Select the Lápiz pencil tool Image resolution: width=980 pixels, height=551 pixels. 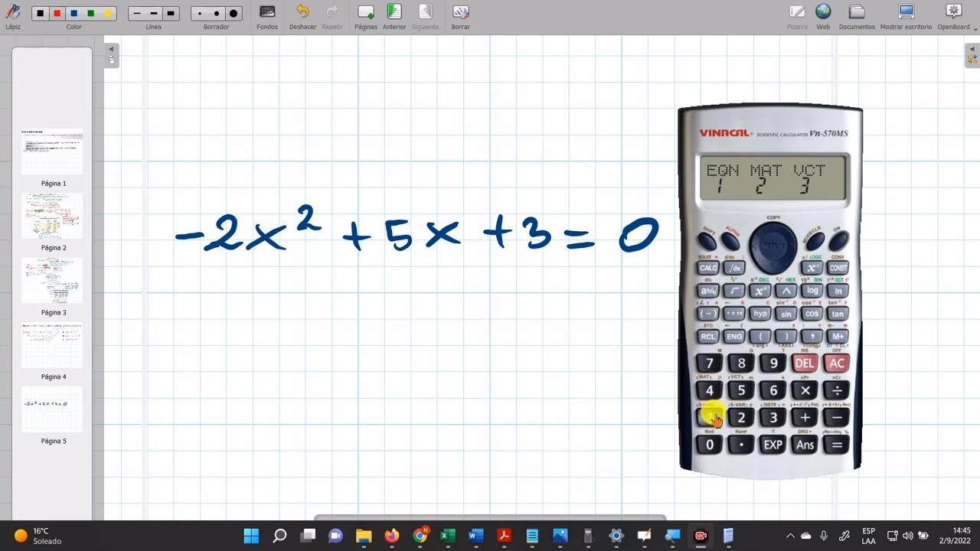pos(13,13)
